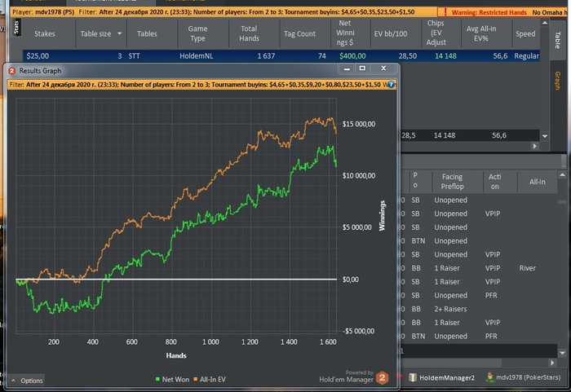571x392 pixels.
Task: Switch to the vertical Table tab
Action: [x=557, y=40]
